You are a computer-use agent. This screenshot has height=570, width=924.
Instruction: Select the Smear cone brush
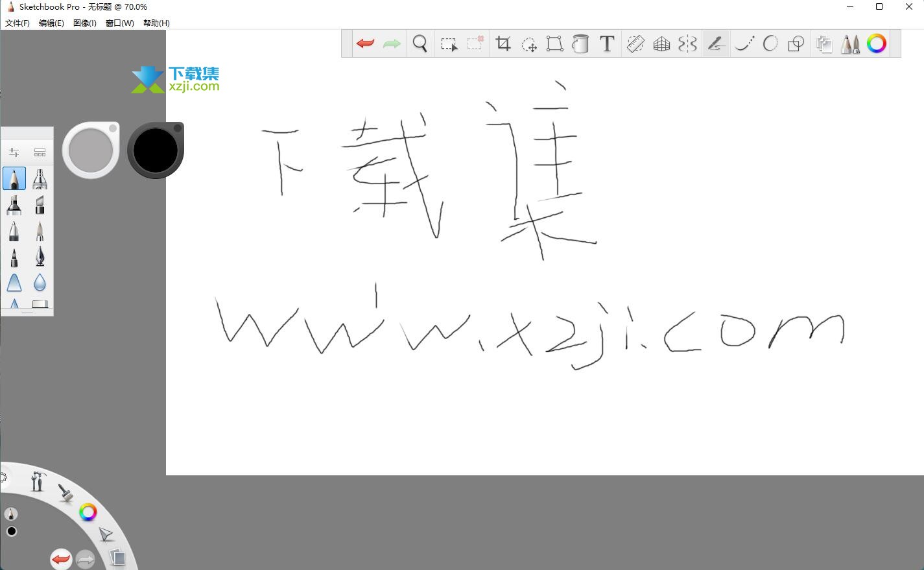click(x=14, y=283)
